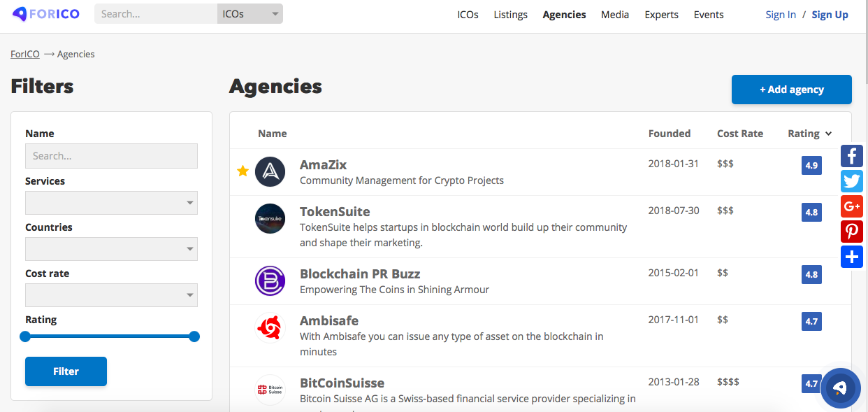Screen dimensions: 868x412
Task: Open the BitCoinSuisse agency link
Action: [342, 383]
